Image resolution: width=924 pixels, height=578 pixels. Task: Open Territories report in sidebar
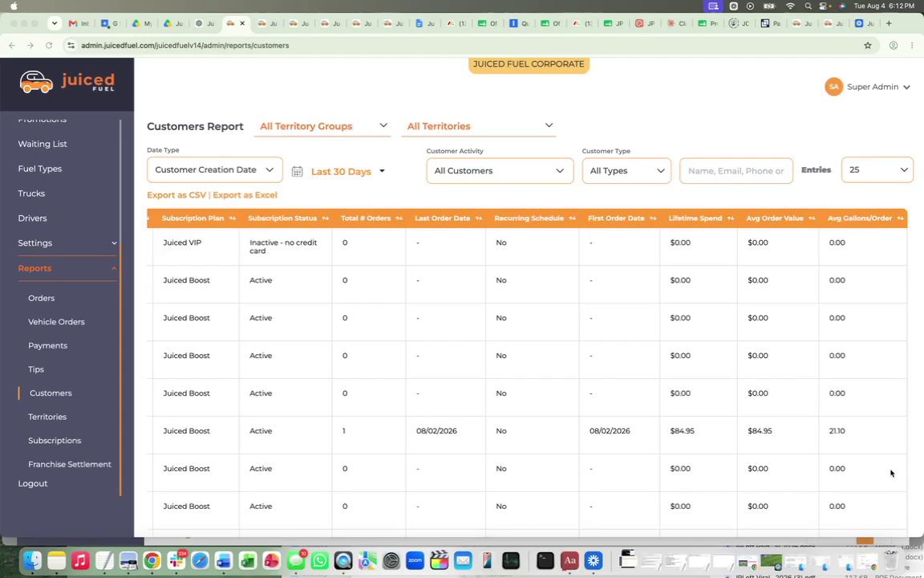click(47, 417)
